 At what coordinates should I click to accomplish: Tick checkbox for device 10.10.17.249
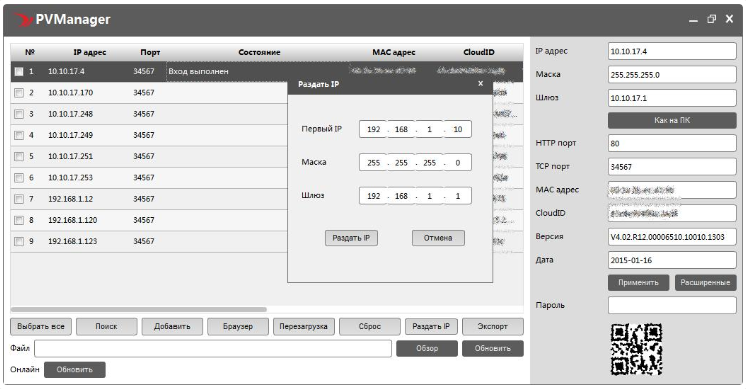pyautogui.click(x=19, y=135)
